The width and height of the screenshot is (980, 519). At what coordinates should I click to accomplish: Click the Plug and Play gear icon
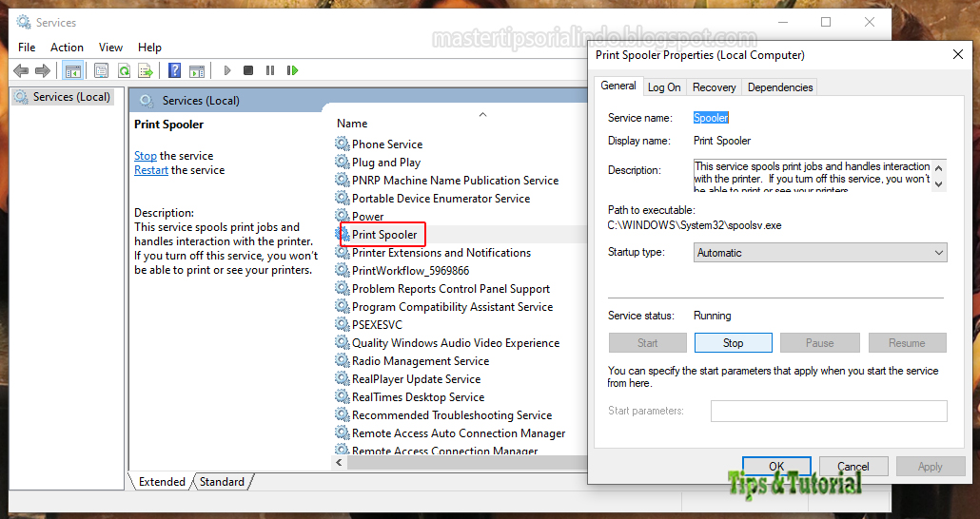342,162
